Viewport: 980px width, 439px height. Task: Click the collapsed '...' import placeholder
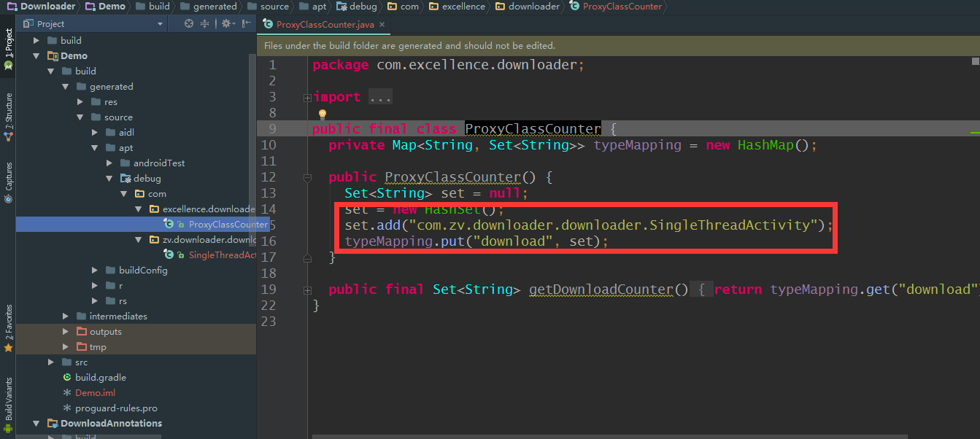pyautogui.click(x=380, y=97)
